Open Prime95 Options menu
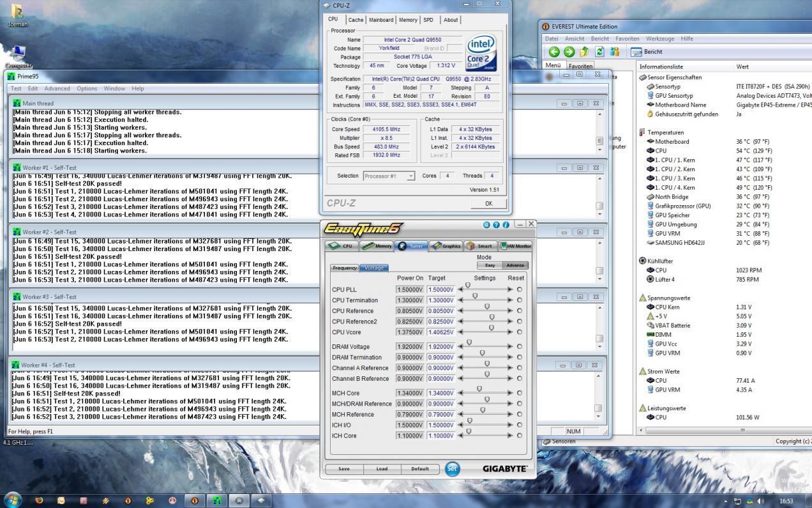812x508 pixels. pos(87,88)
